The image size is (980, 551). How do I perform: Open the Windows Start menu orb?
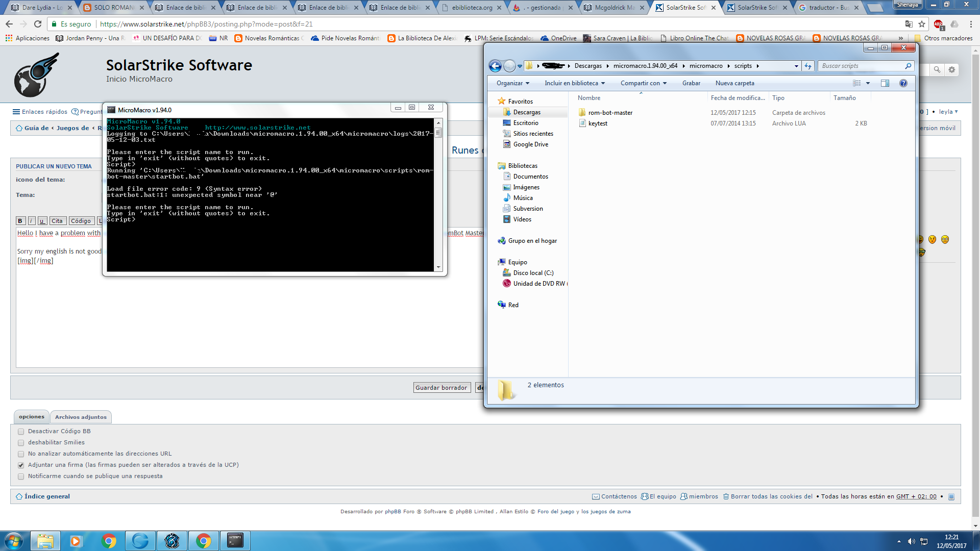13,540
